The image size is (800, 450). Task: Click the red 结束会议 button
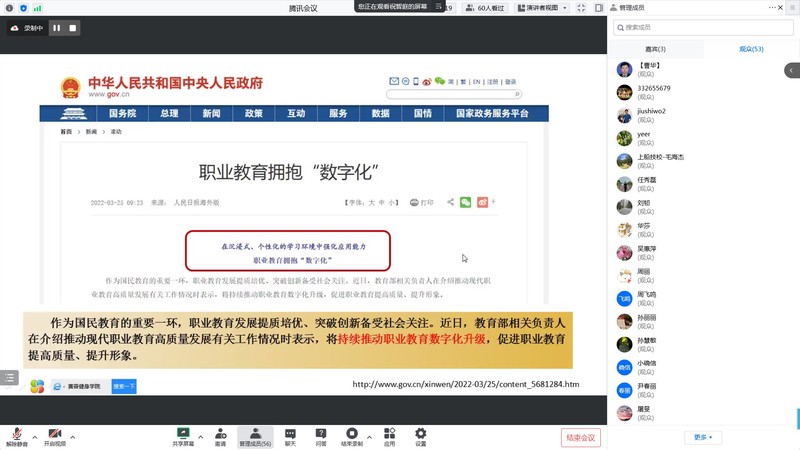[x=580, y=437]
